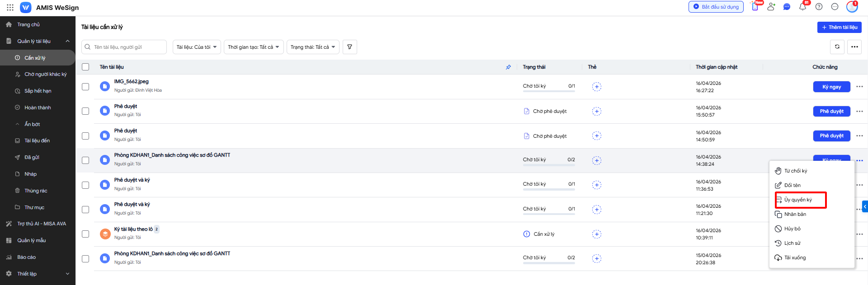Open the Trạng thái: Tất cả dropdown
The width and height of the screenshot is (868, 285).
313,47
